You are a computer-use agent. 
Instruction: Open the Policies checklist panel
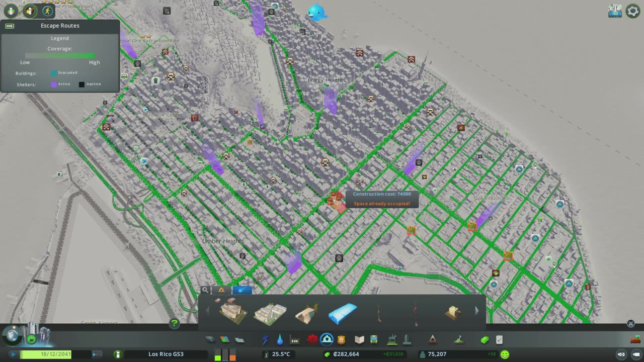(499, 340)
